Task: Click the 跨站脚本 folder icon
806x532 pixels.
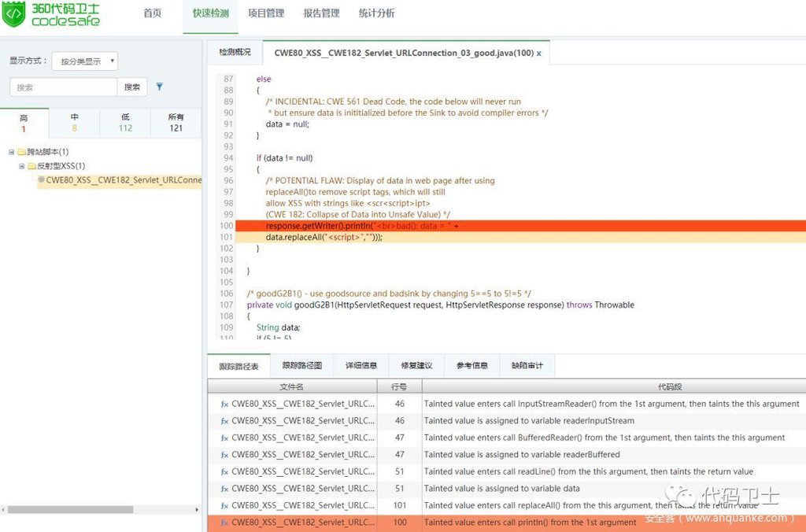Action: 21,152
